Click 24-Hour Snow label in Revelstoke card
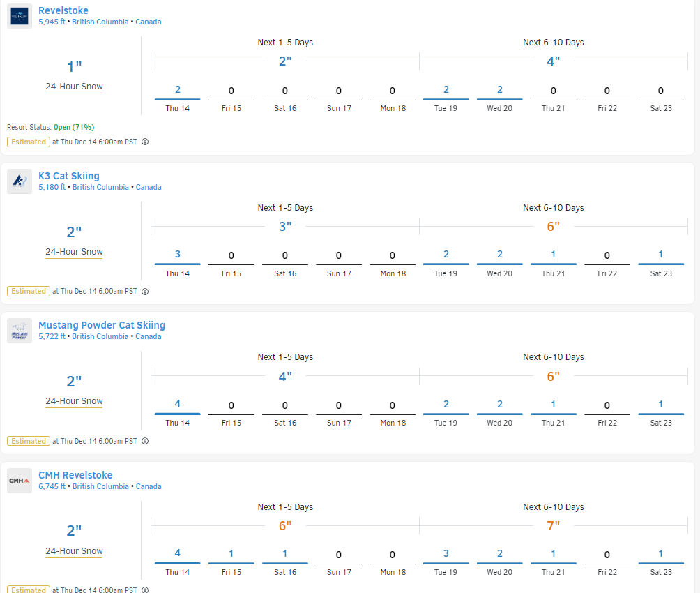The image size is (700, 593). [74, 87]
